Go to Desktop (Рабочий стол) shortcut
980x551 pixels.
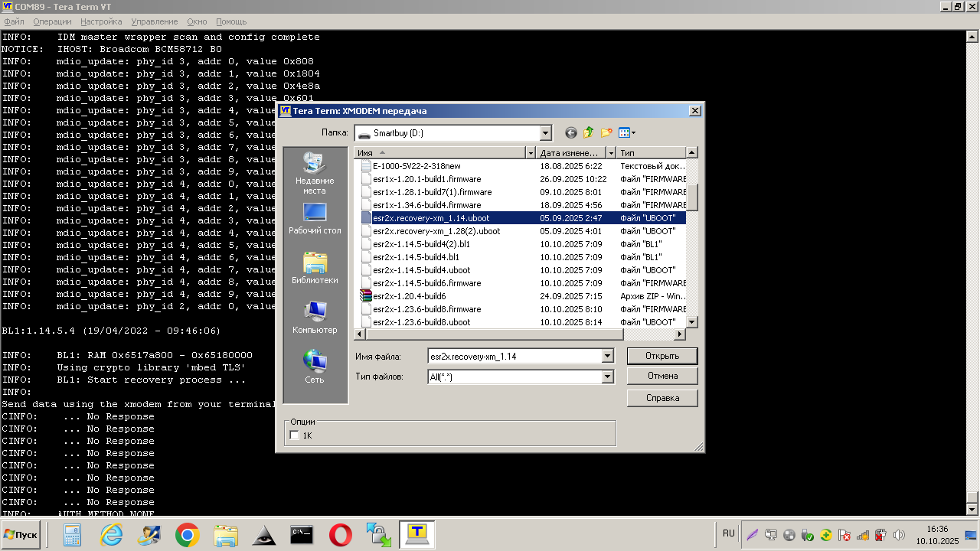315,218
